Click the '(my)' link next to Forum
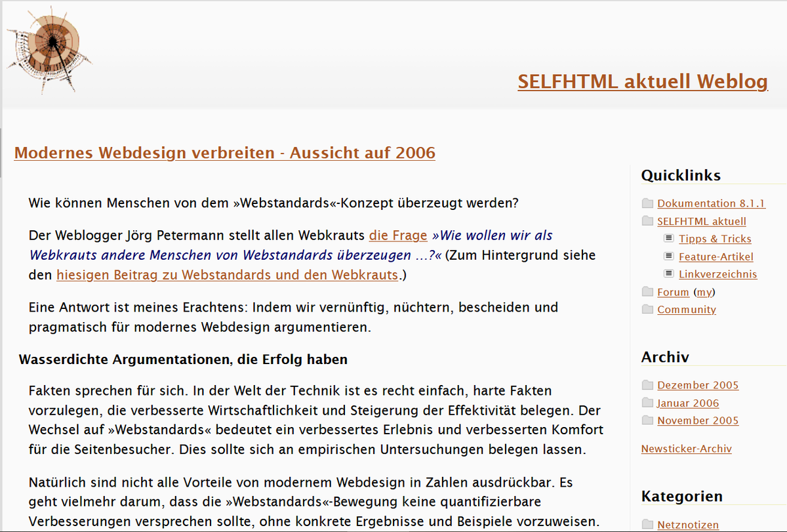Image resolution: width=787 pixels, height=532 pixels. pyautogui.click(x=704, y=291)
